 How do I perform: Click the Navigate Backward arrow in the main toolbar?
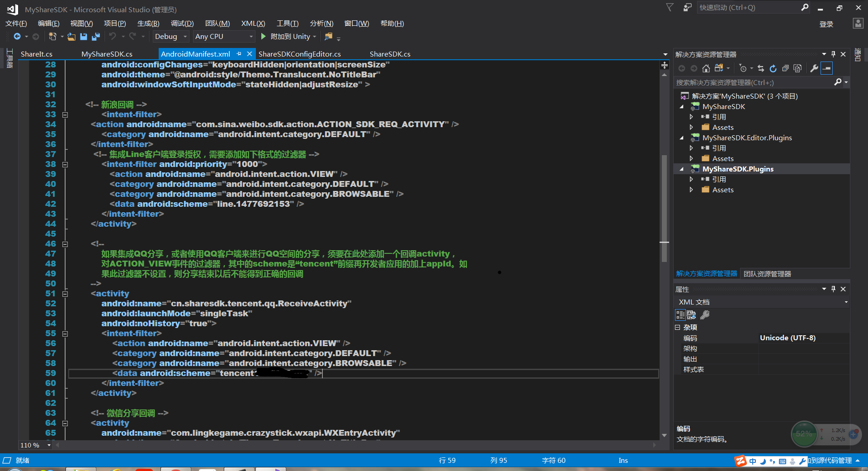(17, 36)
